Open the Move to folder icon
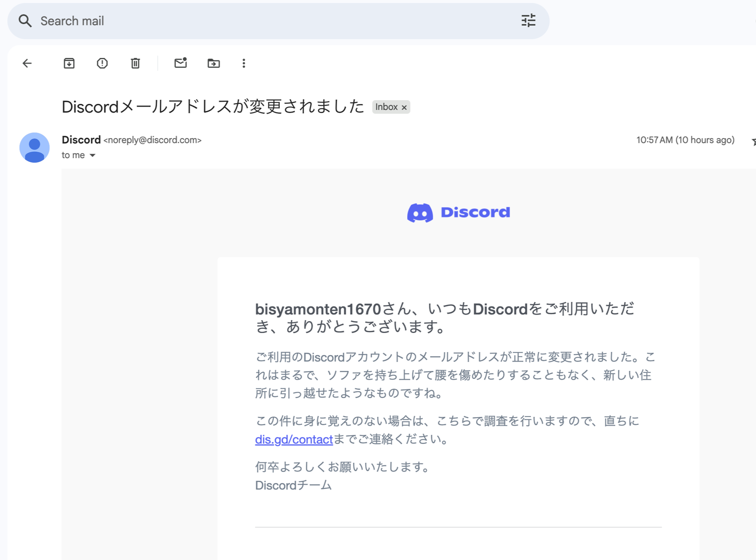The height and width of the screenshot is (560, 756). click(214, 63)
